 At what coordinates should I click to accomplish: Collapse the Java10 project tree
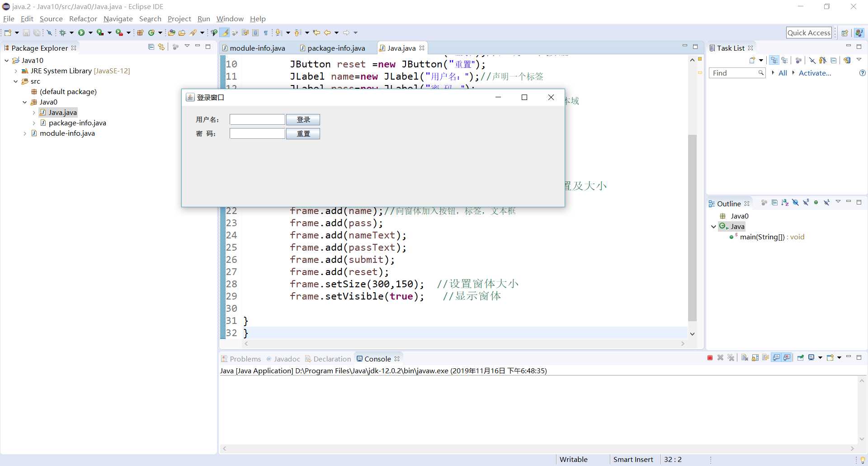pos(7,61)
